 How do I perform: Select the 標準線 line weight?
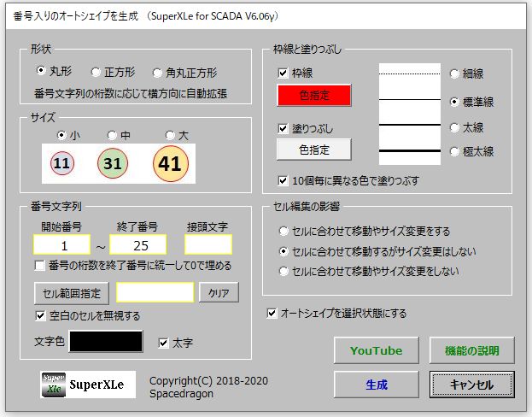pos(454,102)
